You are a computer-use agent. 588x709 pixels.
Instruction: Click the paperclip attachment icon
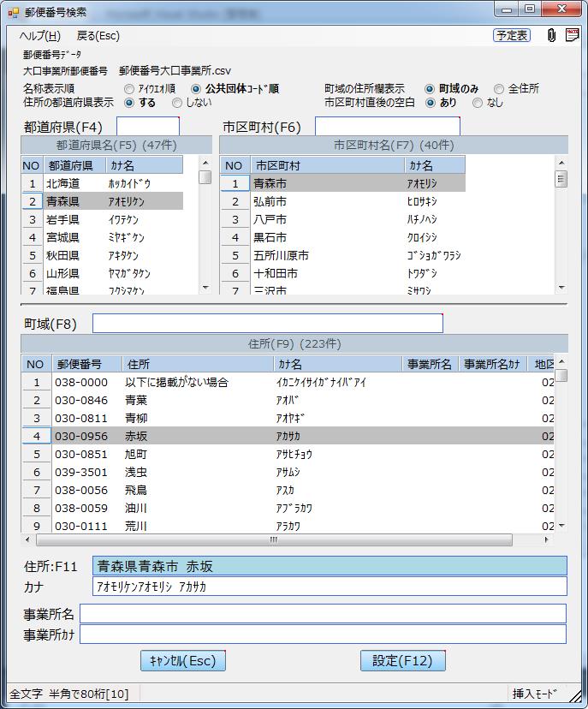click(x=552, y=35)
